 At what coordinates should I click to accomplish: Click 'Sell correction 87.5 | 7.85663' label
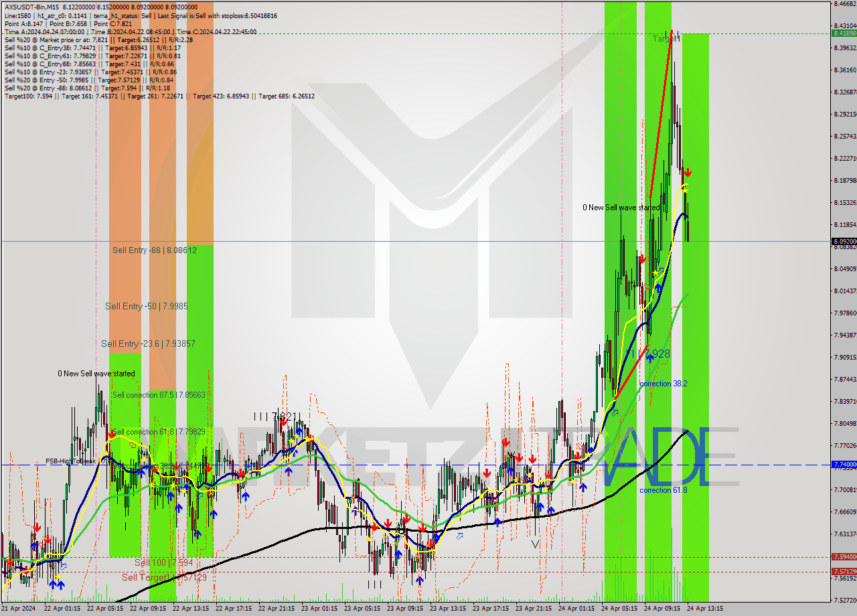(x=159, y=395)
